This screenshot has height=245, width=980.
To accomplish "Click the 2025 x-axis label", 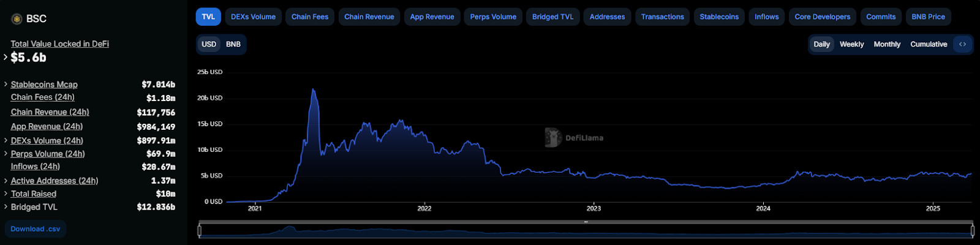I will [x=933, y=208].
